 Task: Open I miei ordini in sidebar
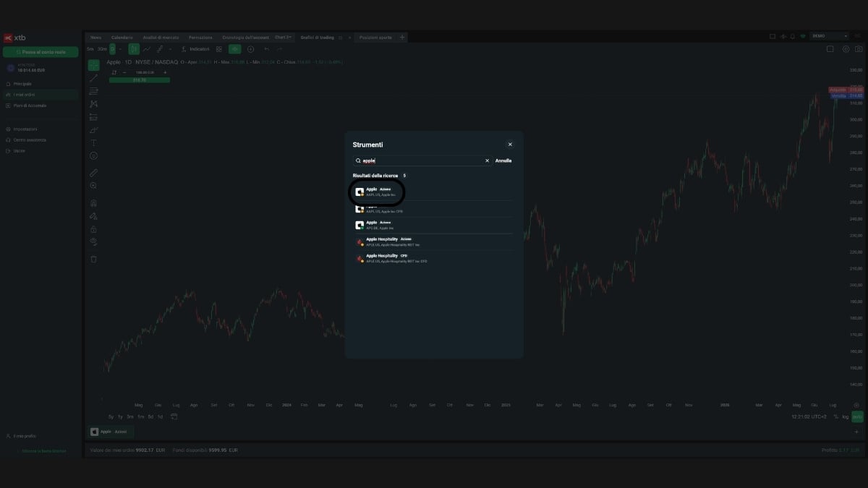[41, 95]
